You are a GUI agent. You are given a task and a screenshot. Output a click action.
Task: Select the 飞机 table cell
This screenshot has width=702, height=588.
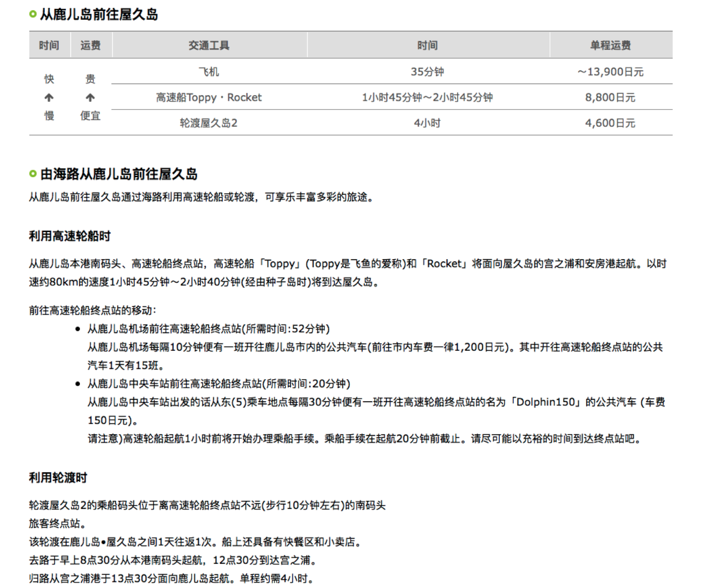(x=209, y=71)
